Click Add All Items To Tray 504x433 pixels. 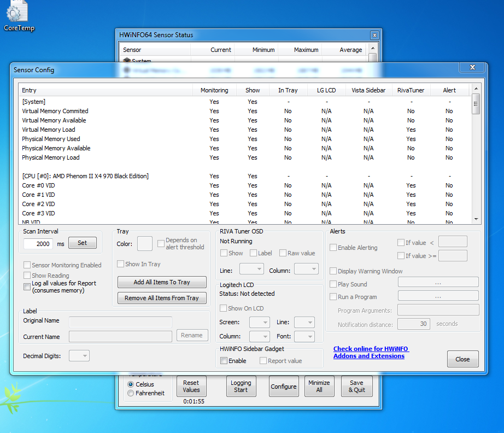(162, 282)
